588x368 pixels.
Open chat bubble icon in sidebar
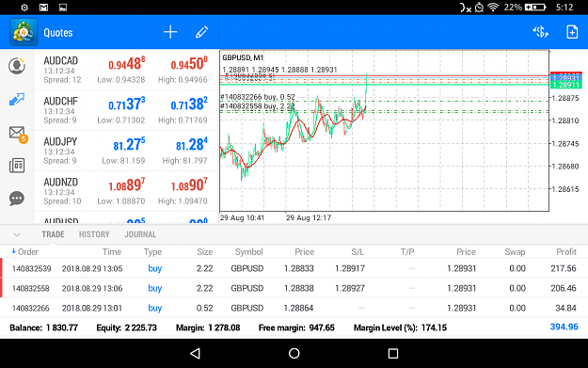tap(17, 199)
